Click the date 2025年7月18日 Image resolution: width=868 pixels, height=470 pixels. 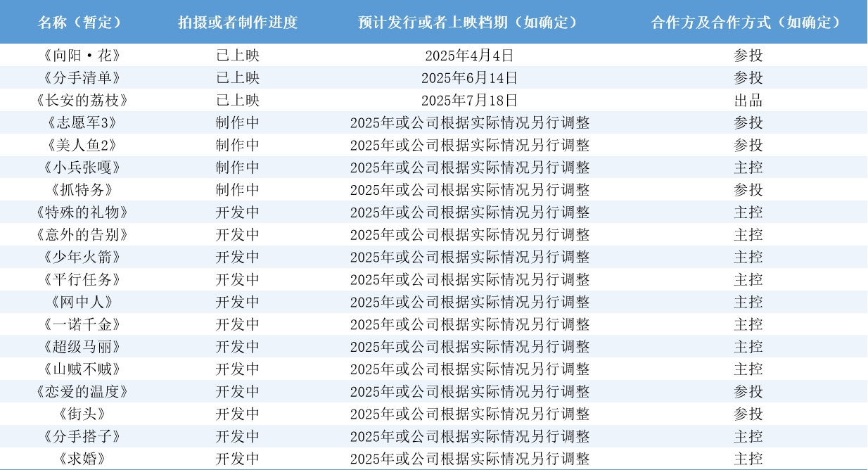[x=469, y=100]
